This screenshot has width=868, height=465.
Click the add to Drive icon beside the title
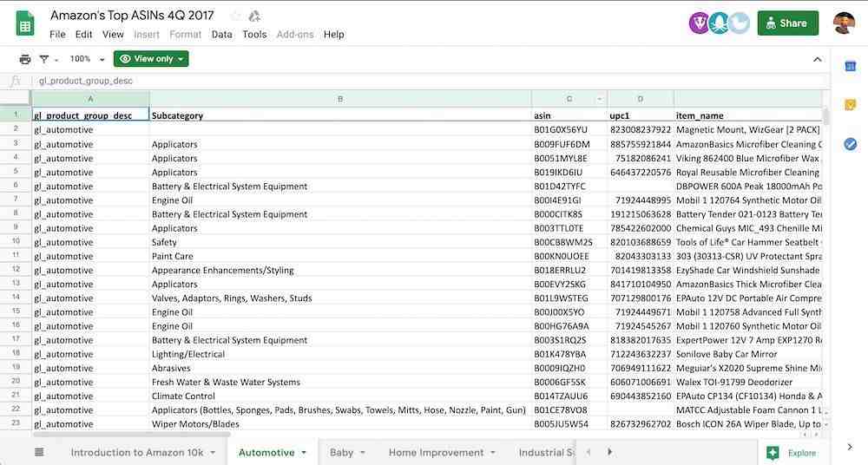click(254, 16)
